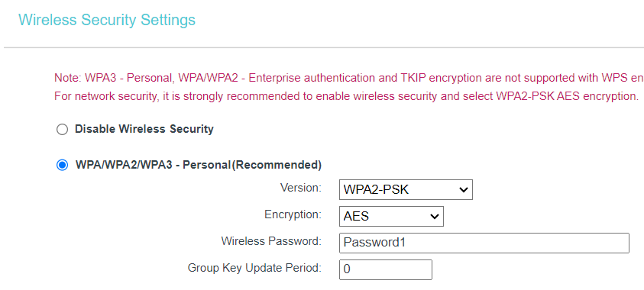The image size is (644, 290).
Task: Click the "0" value in Group Key field
Action: pyautogui.click(x=347, y=269)
